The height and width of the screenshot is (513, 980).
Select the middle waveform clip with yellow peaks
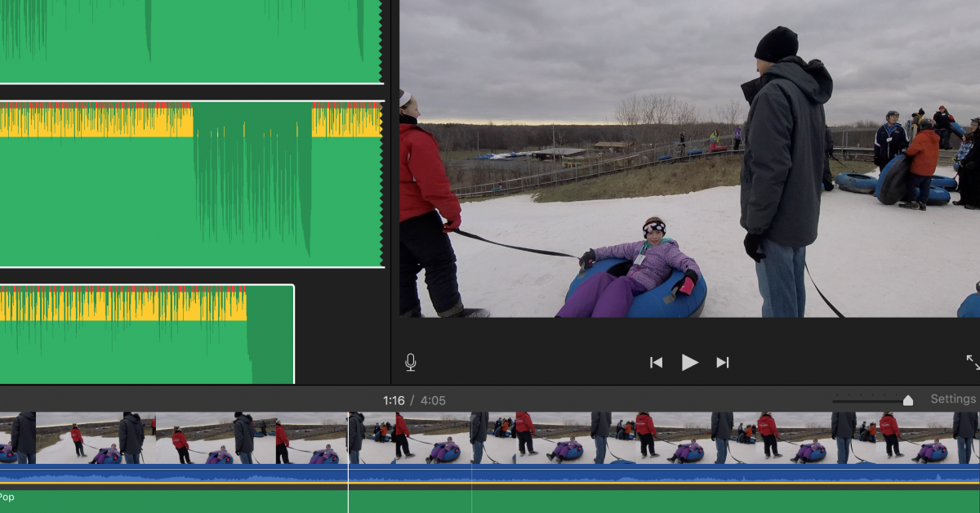pos(191,185)
